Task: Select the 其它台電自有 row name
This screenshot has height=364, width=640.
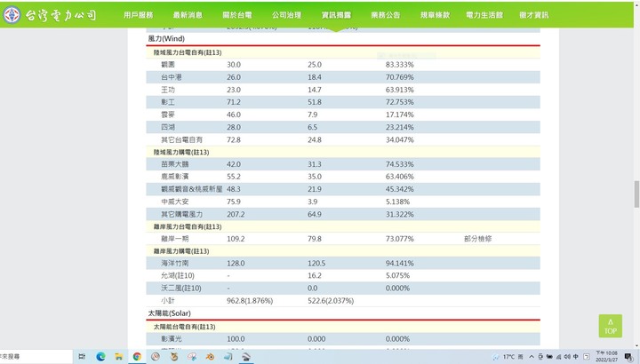Action: coord(181,139)
